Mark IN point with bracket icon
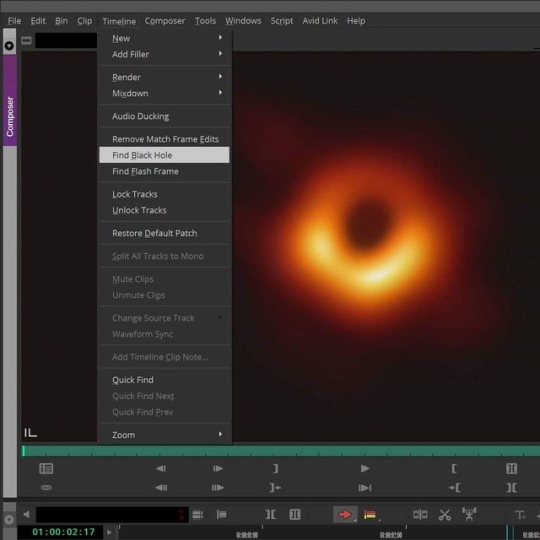This screenshot has width=540, height=540. click(454, 468)
